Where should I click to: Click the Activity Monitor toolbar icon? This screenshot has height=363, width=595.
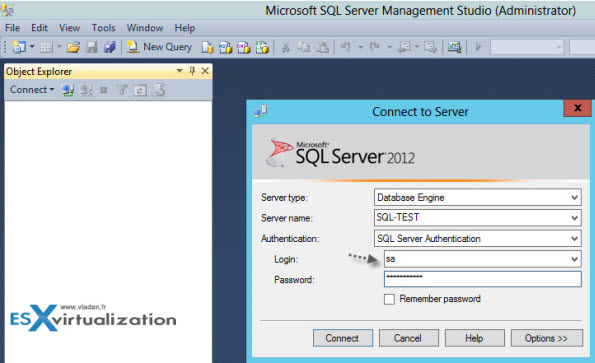(454, 47)
